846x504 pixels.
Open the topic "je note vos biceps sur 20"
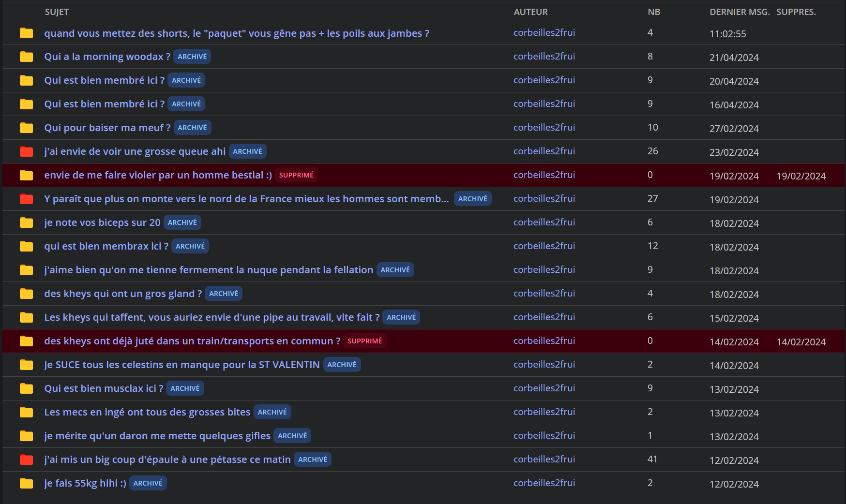102,222
